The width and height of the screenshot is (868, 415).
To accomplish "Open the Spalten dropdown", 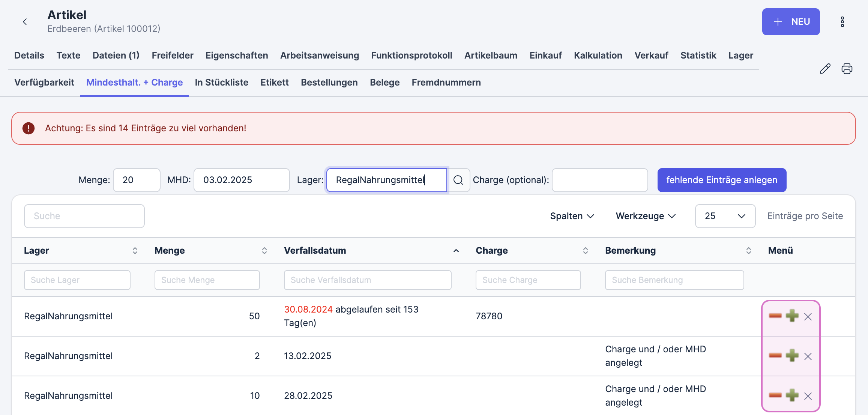I will (x=572, y=216).
